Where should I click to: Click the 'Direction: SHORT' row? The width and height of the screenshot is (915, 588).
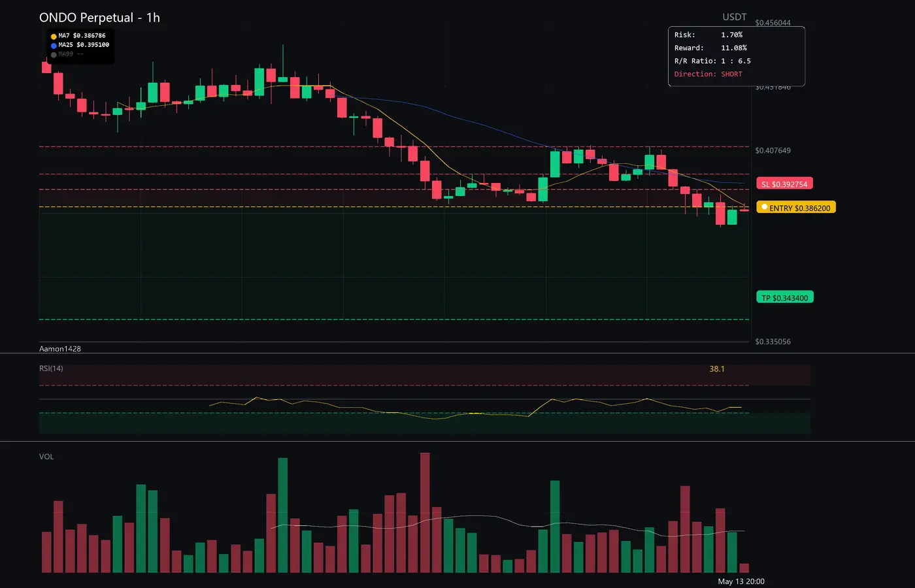708,74
